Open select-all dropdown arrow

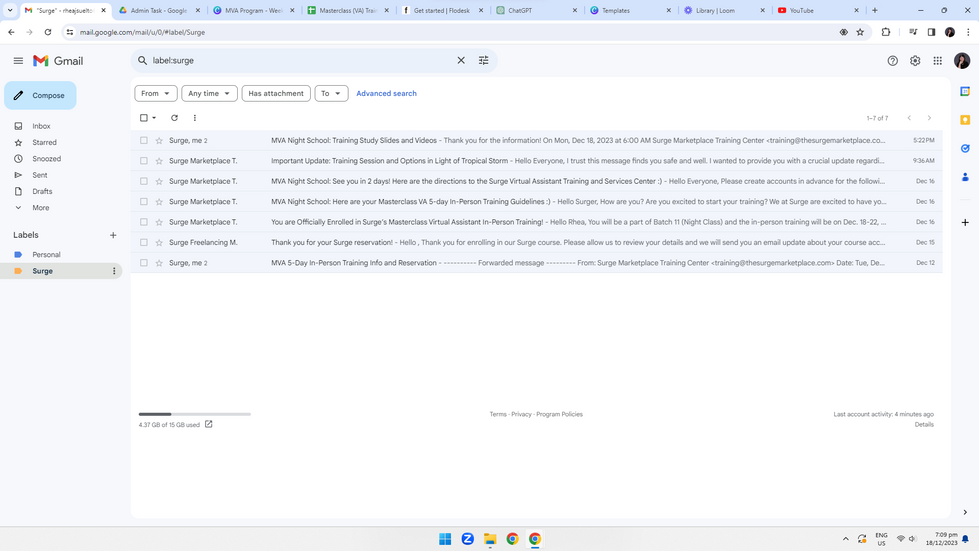[154, 118]
